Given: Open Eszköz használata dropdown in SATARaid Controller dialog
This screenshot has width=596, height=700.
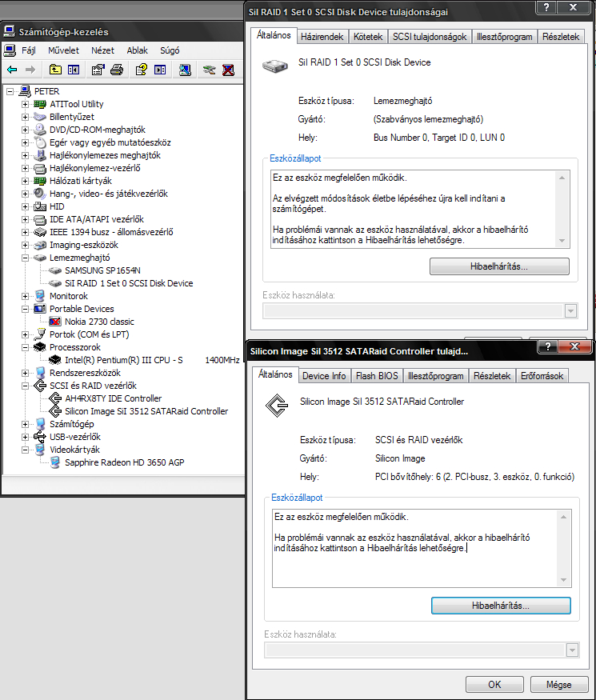Looking at the screenshot, I should 572,650.
